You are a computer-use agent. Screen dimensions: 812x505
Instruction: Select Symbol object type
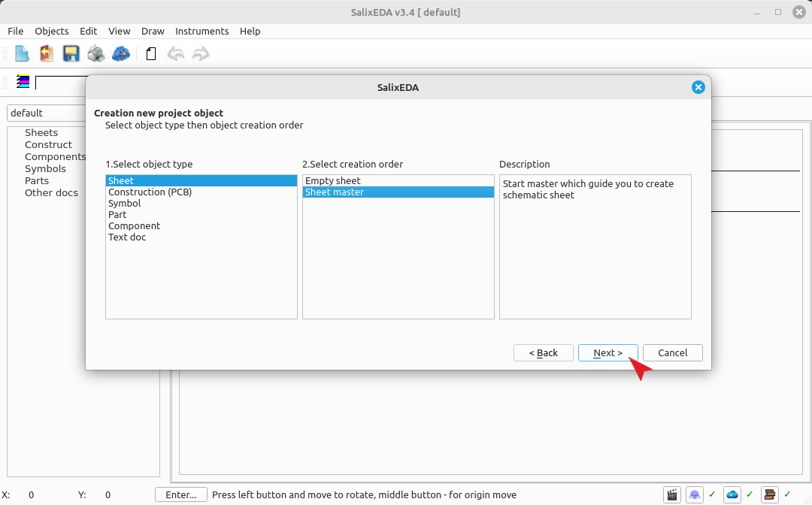click(201, 204)
